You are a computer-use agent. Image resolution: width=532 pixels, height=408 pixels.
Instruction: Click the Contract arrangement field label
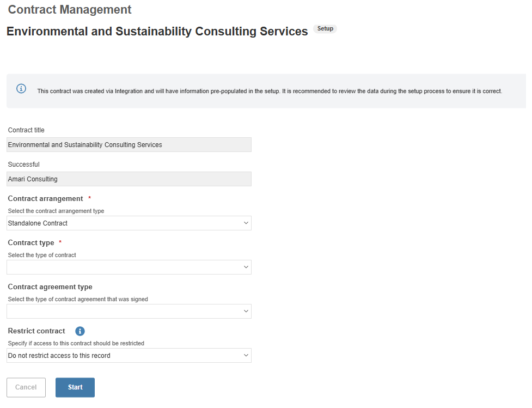pyautogui.click(x=45, y=199)
